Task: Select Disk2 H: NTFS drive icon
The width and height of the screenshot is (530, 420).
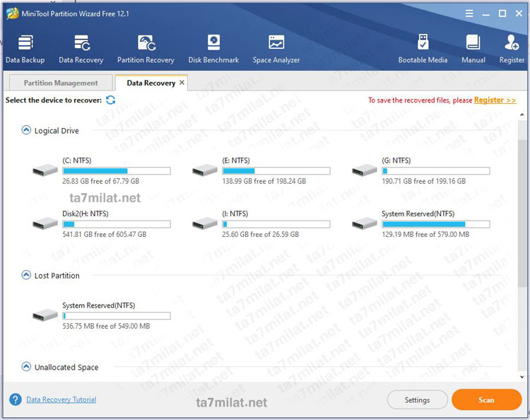Action: pyautogui.click(x=45, y=223)
